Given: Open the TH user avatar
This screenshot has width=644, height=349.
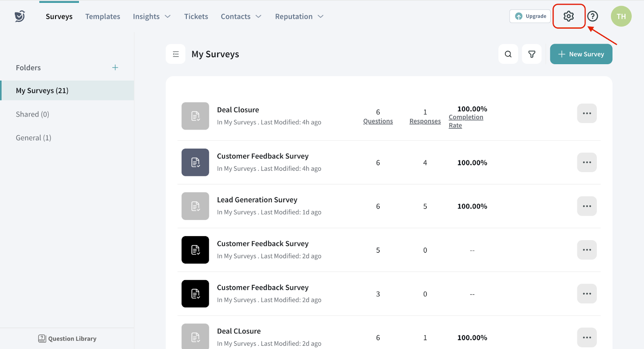Looking at the screenshot, I should click(x=621, y=16).
